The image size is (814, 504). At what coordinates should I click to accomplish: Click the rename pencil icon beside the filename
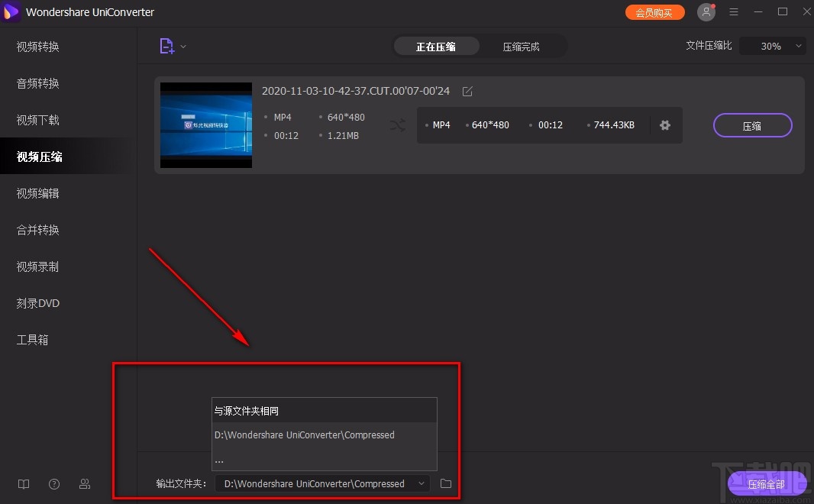(467, 90)
